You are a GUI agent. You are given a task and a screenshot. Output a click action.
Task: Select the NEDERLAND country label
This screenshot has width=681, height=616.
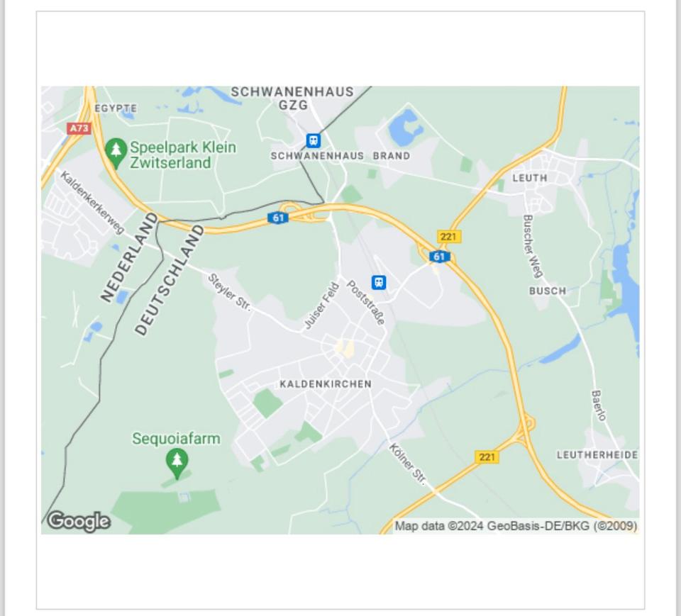click(129, 257)
